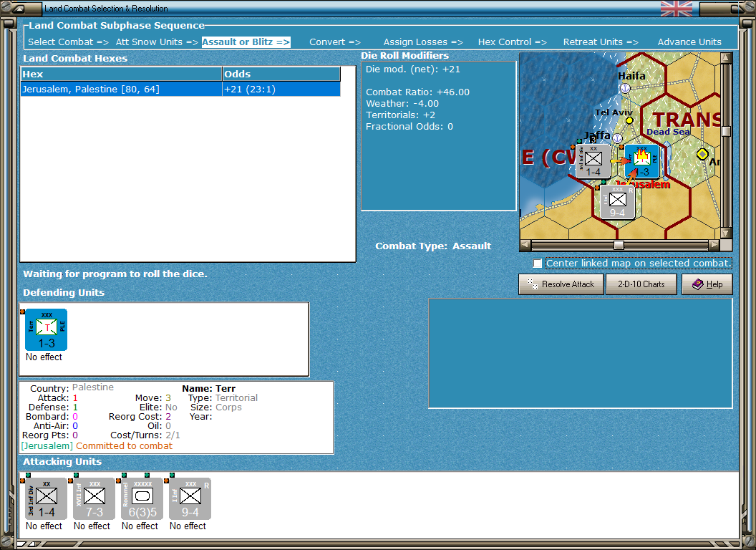756x550 pixels.
Task: Click the Convert sequence step
Action: point(334,42)
